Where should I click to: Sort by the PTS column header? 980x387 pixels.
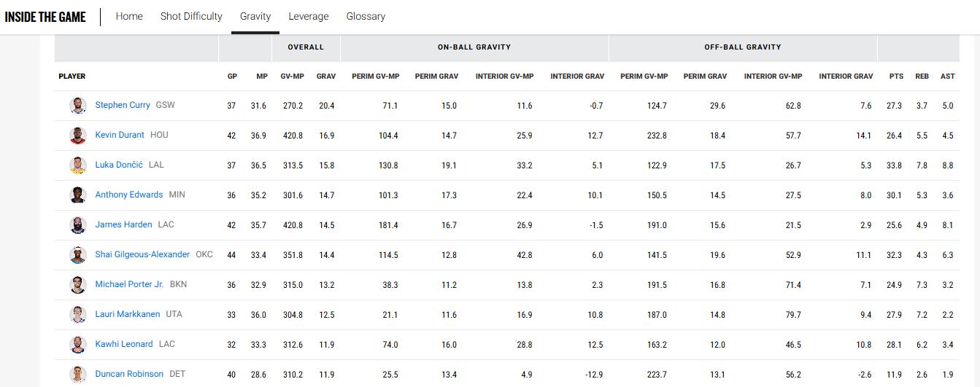pyautogui.click(x=896, y=76)
